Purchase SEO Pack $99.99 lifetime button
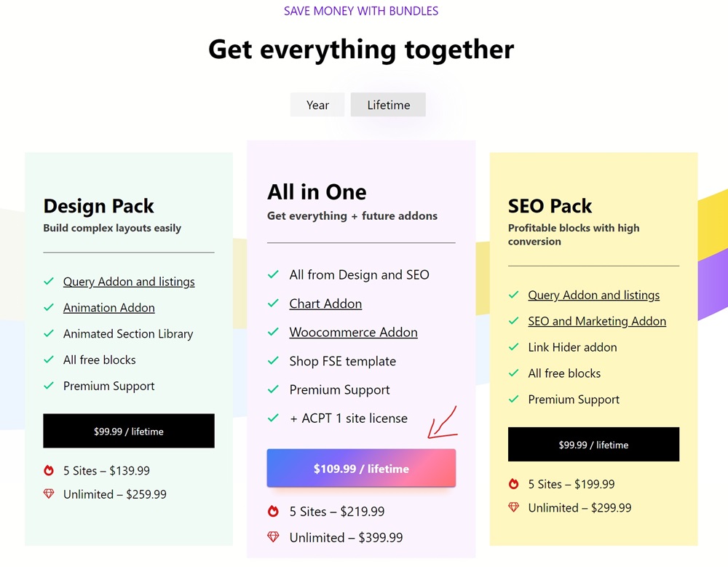 click(x=593, y=445)
